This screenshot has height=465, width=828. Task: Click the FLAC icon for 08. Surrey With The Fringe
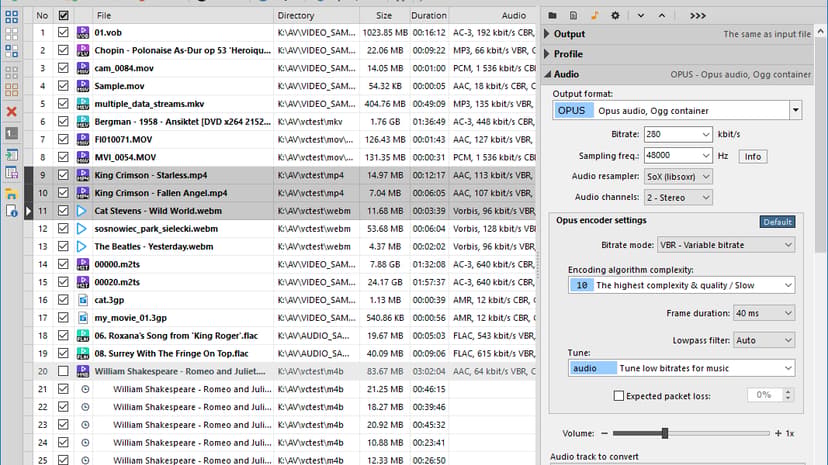83,354
